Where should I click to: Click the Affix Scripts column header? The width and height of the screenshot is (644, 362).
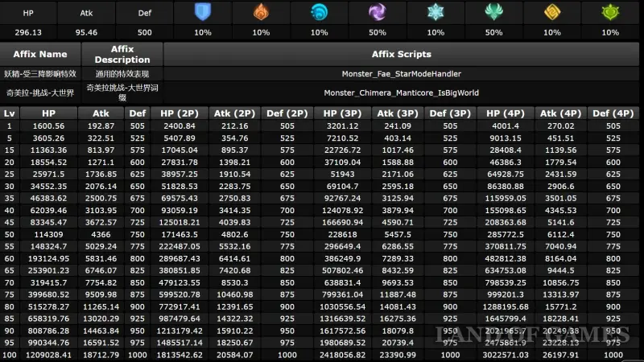(401, 54)
